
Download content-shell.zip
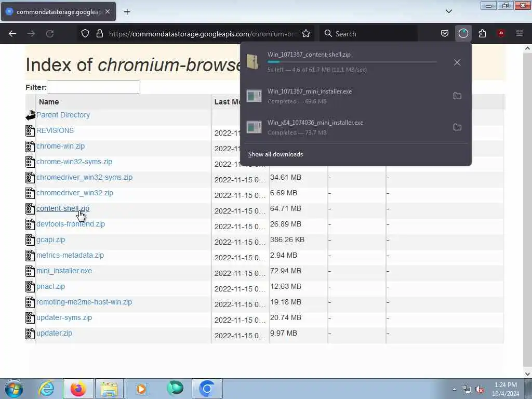pyautogui.click(x=63, y=209)
